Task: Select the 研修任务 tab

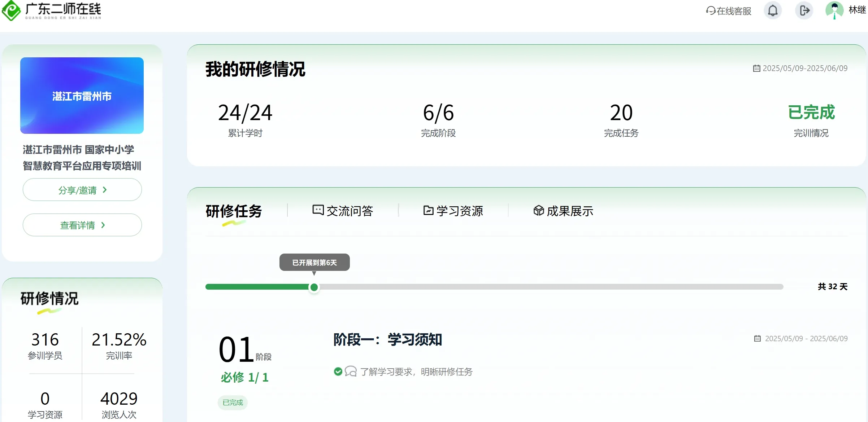Action: (234, 211)
